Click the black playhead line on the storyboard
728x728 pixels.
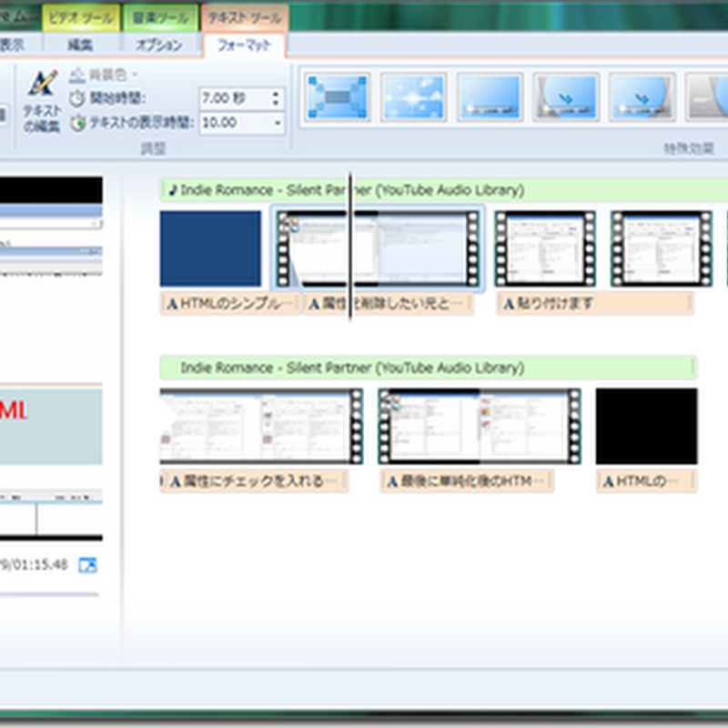[350, 246]
